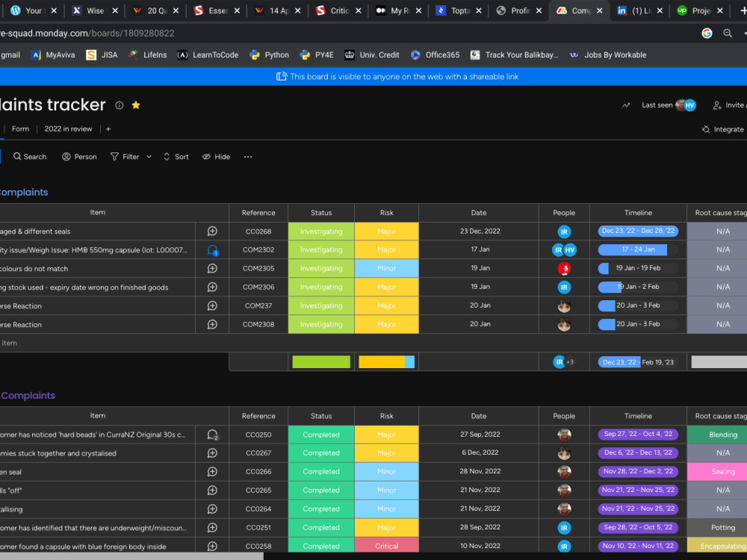
Task: Click the activity graph icon near Last seen
Action: coord(626,105)
